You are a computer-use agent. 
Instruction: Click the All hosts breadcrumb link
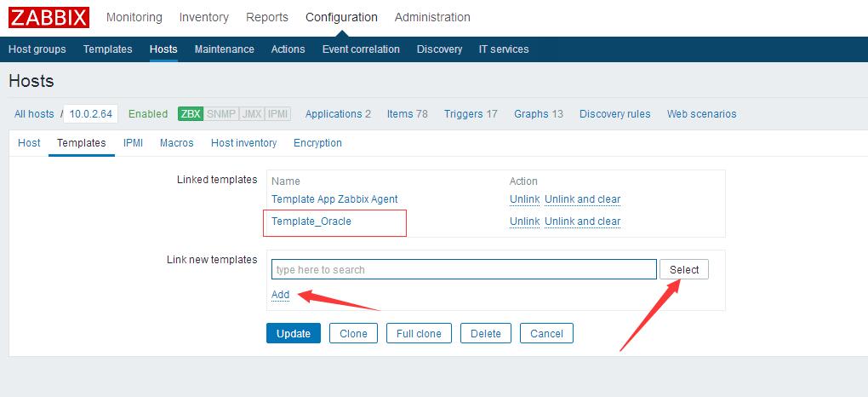34,113
